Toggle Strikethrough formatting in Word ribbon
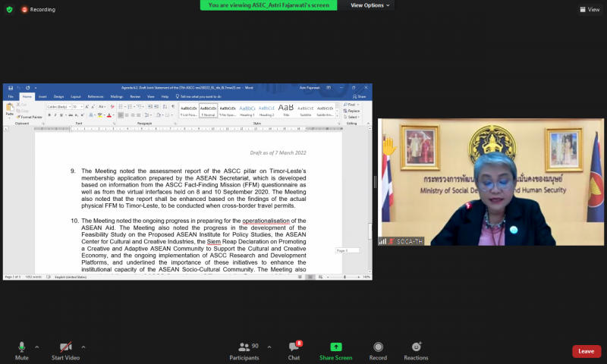The width and height of the screenshot is (607, 364). click(71, 115)
